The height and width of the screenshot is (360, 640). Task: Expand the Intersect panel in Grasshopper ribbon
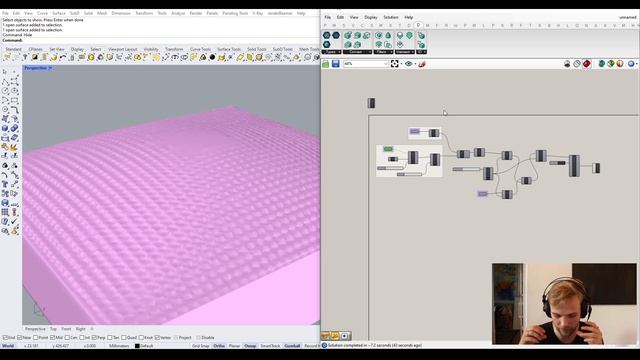[x=404, y=52]
